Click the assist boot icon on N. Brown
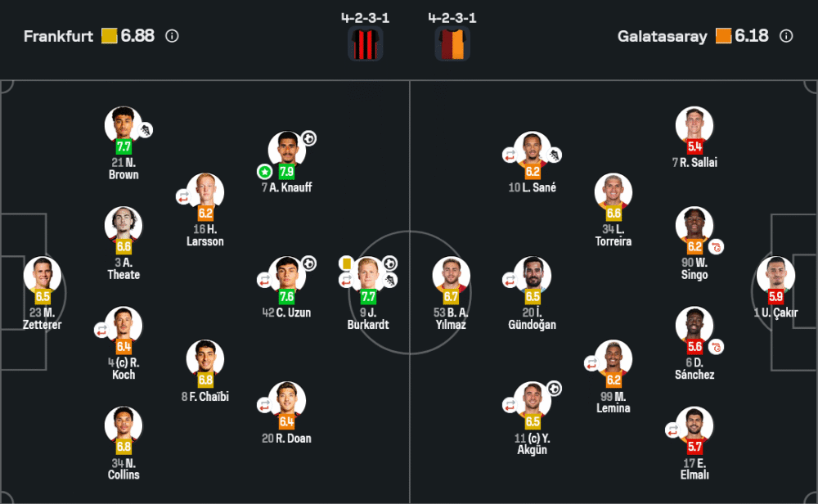 pos(146,130)
